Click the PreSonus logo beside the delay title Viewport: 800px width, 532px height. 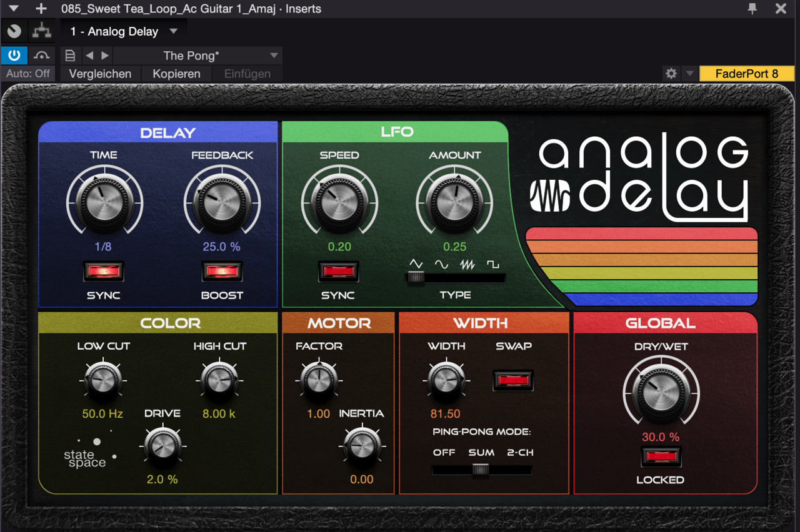pos(550,196)
